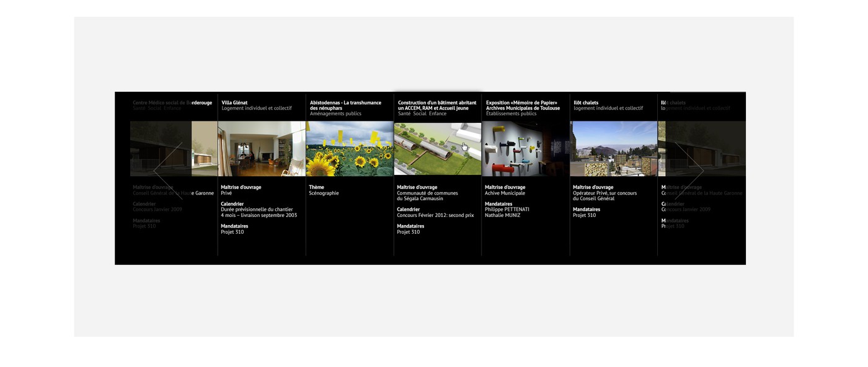Open the dimmed Centre Médico social de Borderouge title
This screenshot has width=868, height=367.
point(172,103)
